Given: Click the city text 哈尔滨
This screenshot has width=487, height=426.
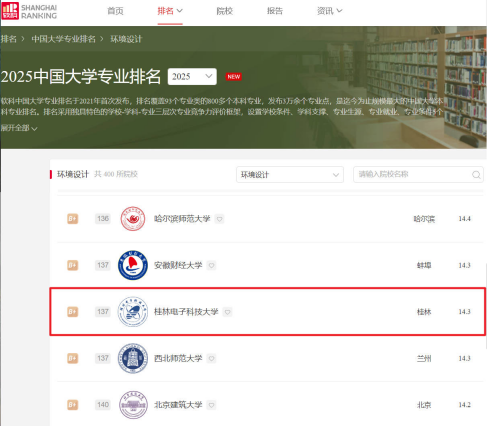Looking at the screenshot, I should [424, 219].
